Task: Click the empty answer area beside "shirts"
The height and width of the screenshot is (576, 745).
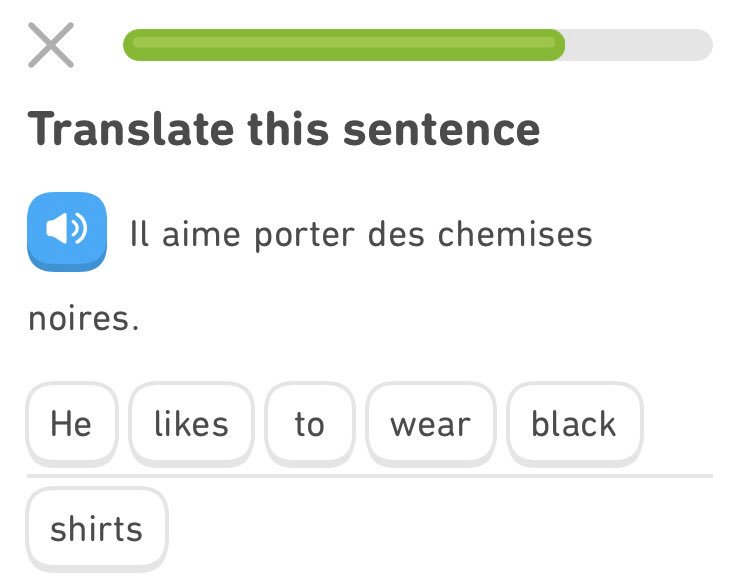Action: 440,529
